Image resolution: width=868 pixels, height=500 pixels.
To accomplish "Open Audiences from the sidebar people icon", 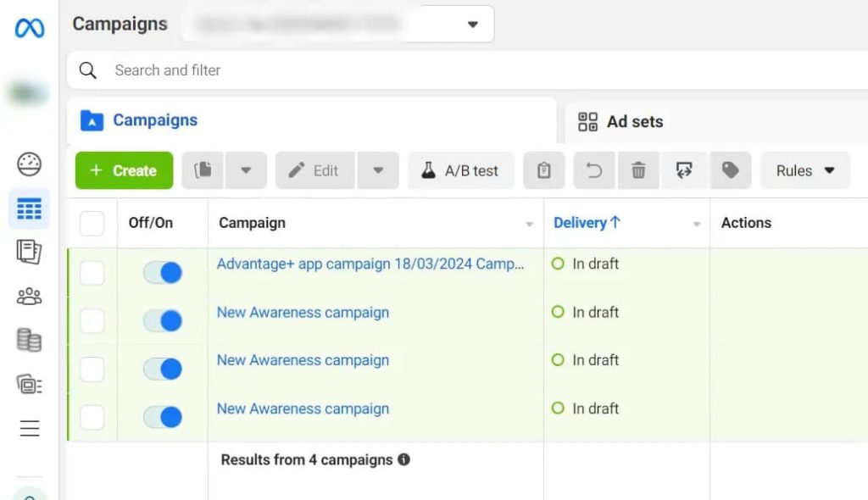I will tap(30, 297).
